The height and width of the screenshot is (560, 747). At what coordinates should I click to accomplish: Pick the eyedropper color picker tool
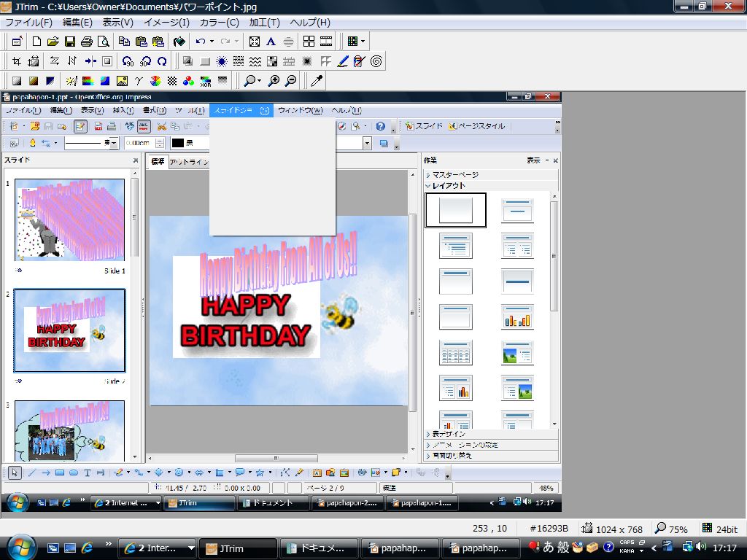pyautogui.click(x=317, y=81)
